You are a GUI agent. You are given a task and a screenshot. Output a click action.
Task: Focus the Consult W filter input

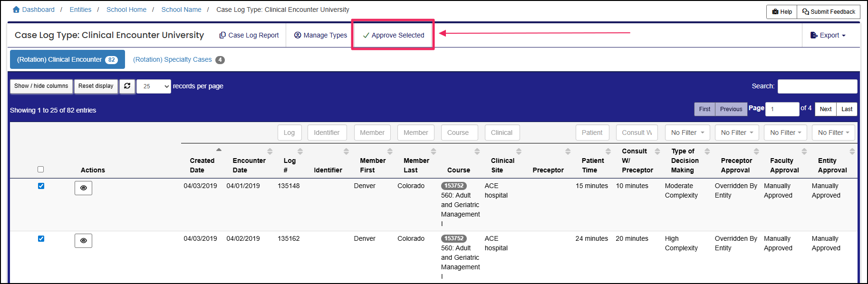click(637, 133)
